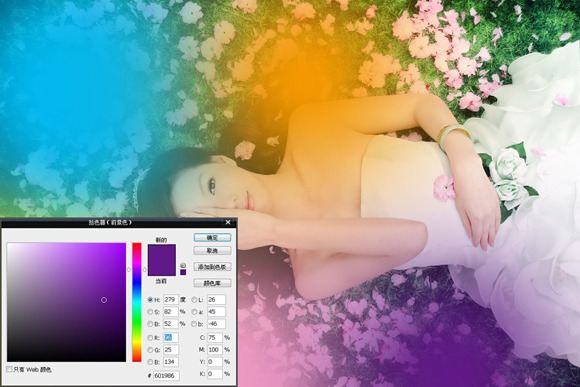Screen dimensions: 580x387
Task: Click the vertical rainbow hue slider
Action: [137, 302]
